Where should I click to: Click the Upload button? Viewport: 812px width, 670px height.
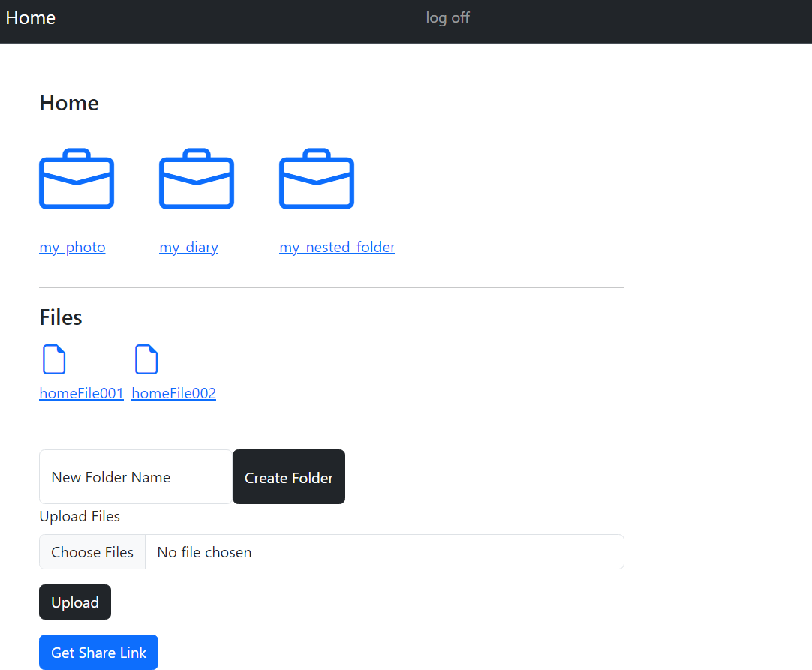point(75,602)
